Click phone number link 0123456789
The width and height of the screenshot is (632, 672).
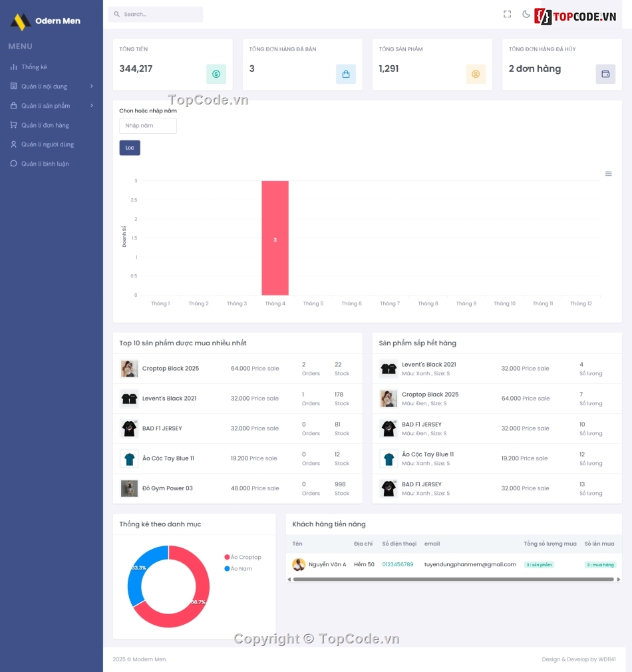coord(398,564)
